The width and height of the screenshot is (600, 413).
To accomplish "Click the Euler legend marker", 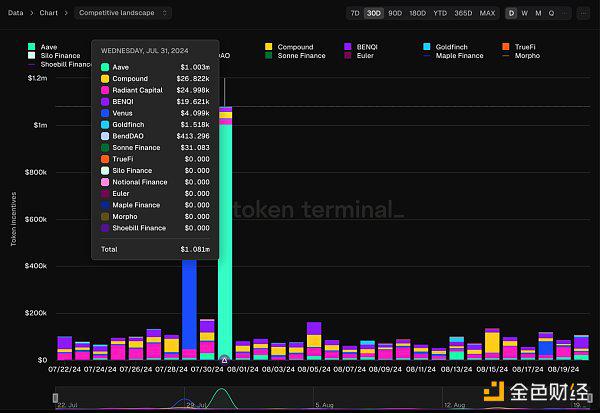I will [x=347, y=56].
